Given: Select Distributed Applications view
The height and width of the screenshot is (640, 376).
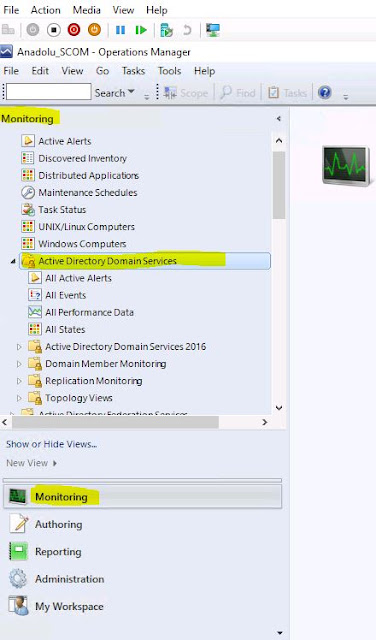Looking at the screenshot, I should [x=89, y=176].
